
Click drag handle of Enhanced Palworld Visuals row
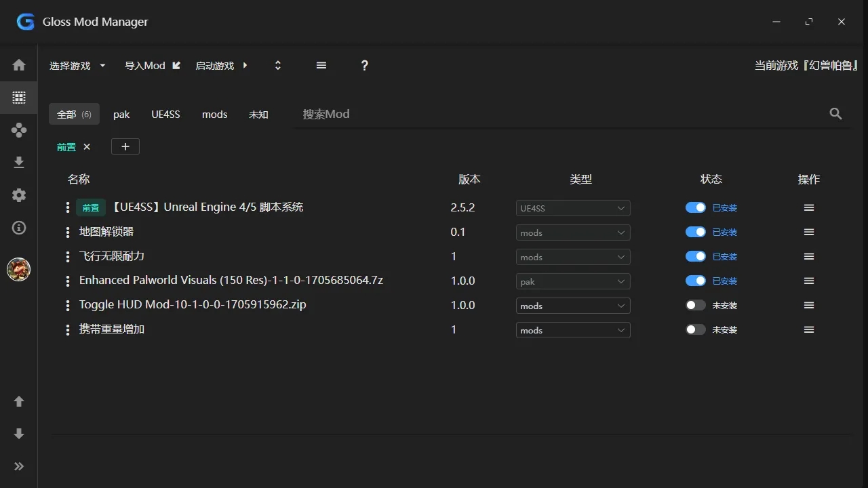[68, 281]
